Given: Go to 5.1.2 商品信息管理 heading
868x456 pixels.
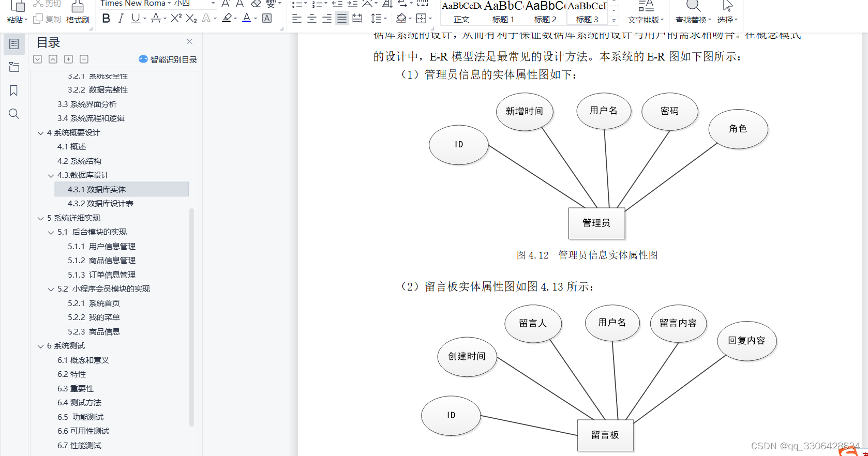Looking at the screenshot, I should (x=101, y=261).
